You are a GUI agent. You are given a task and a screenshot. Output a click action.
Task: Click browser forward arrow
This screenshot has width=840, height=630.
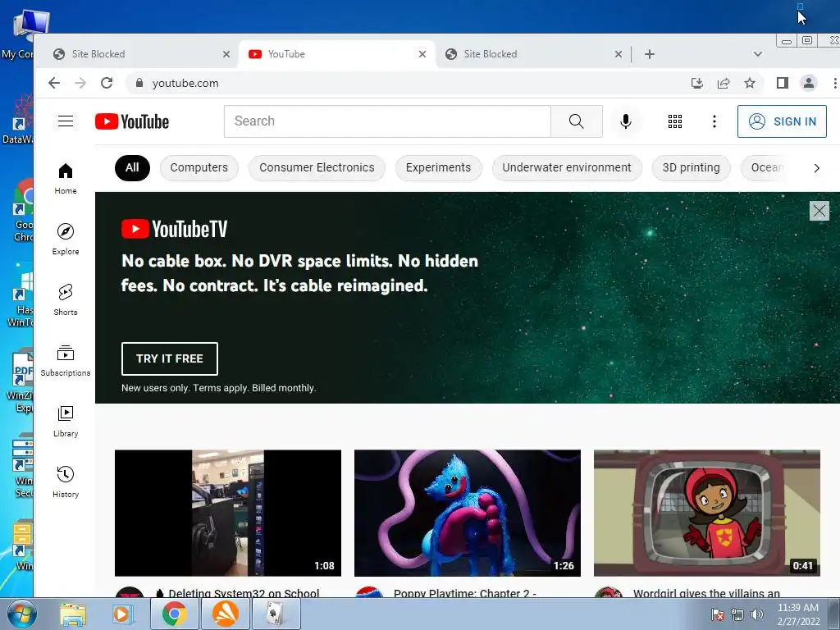(80, 83)
